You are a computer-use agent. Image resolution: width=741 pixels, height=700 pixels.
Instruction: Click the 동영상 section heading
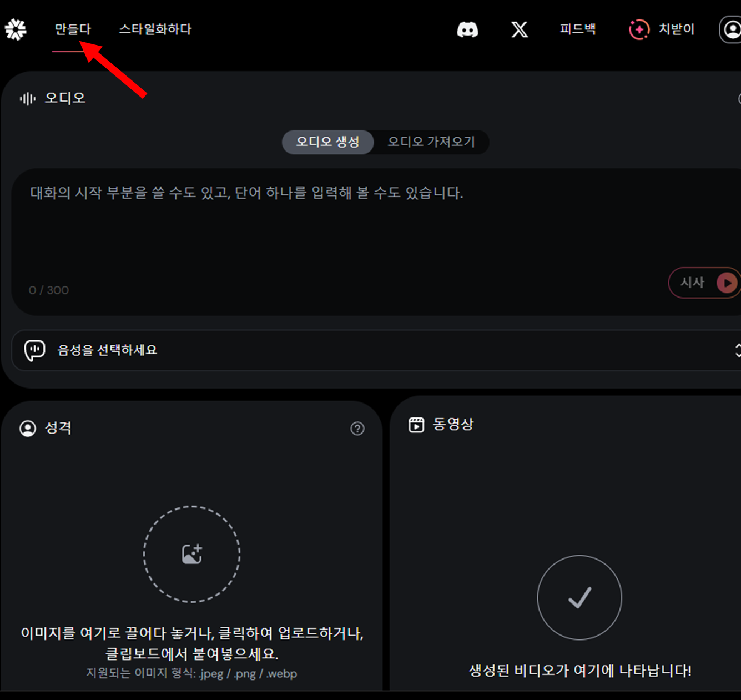(453, 424)
